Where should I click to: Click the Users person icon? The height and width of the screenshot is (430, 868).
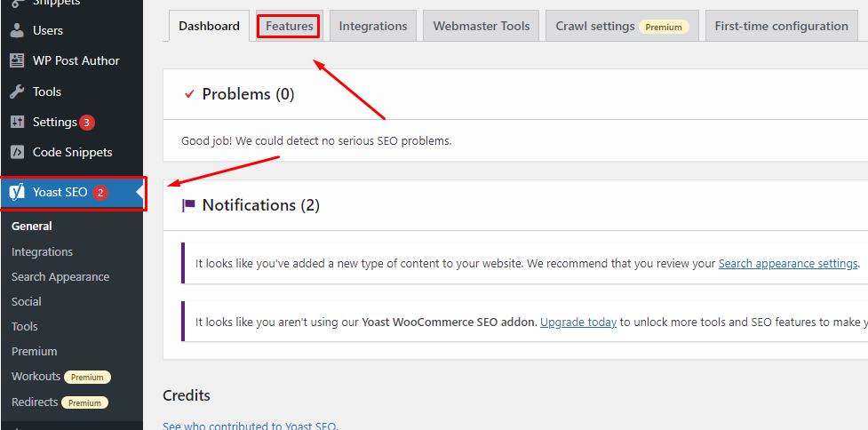click(x=17, y=30)
